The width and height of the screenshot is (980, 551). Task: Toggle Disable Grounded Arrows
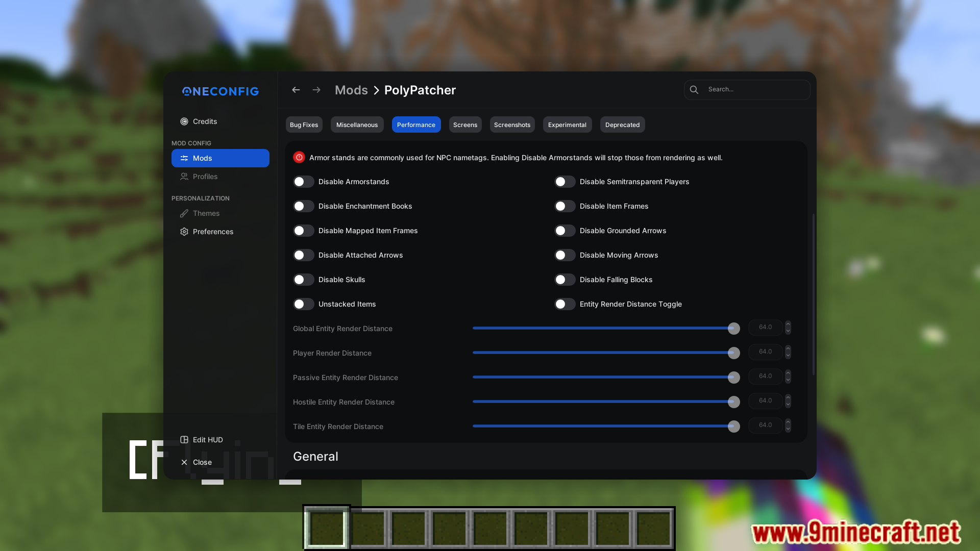pyautogui.click(x=565, y=231)
